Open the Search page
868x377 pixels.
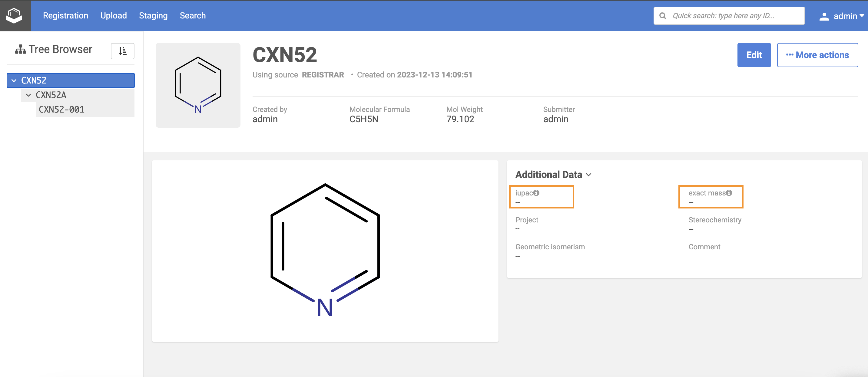point(192,15)
